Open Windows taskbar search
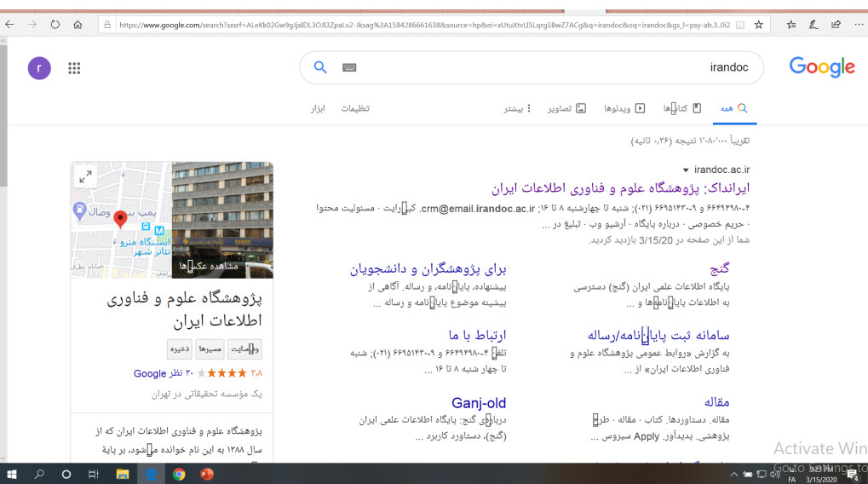 [38, 474]
